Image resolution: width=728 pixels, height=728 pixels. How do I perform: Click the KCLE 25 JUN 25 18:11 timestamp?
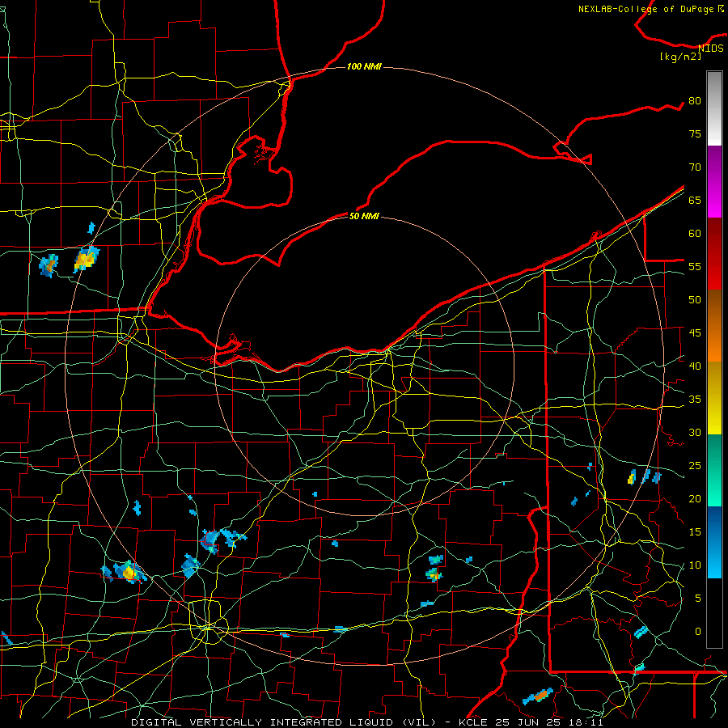click(x=531, y=722)
